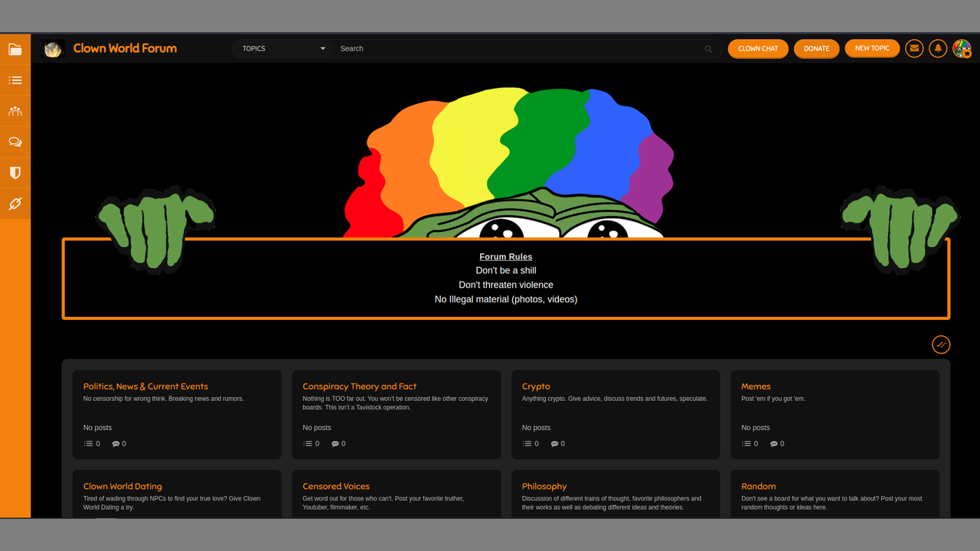
Task: Open the envelope messages icon
Action: pyautogui.click(x=914, y=48)
